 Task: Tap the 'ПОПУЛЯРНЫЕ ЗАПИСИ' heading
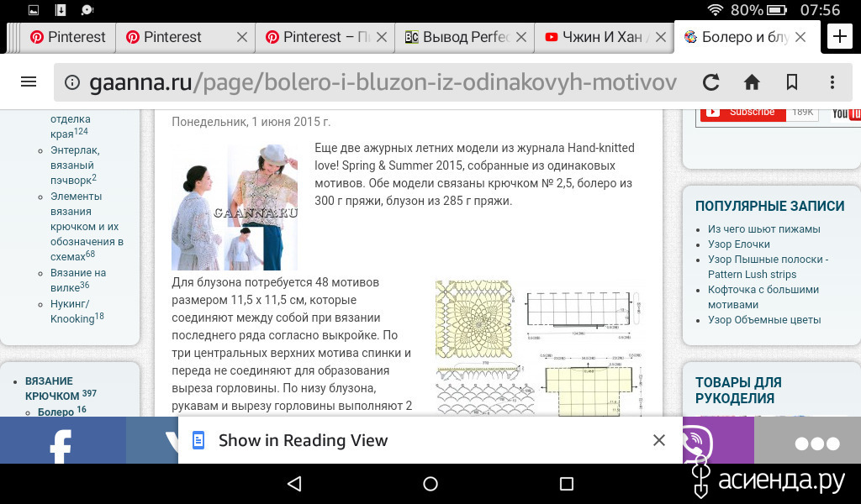pyautogui.click(x=770, y=206)
